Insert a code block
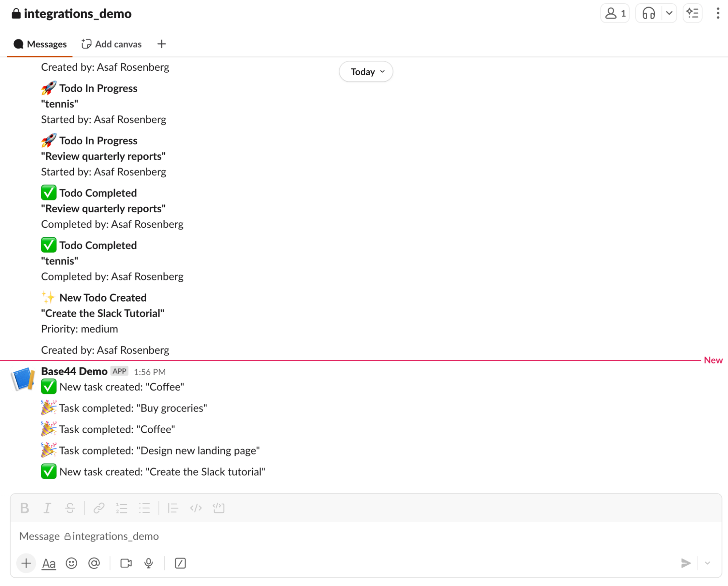 (x=219, y=508)
